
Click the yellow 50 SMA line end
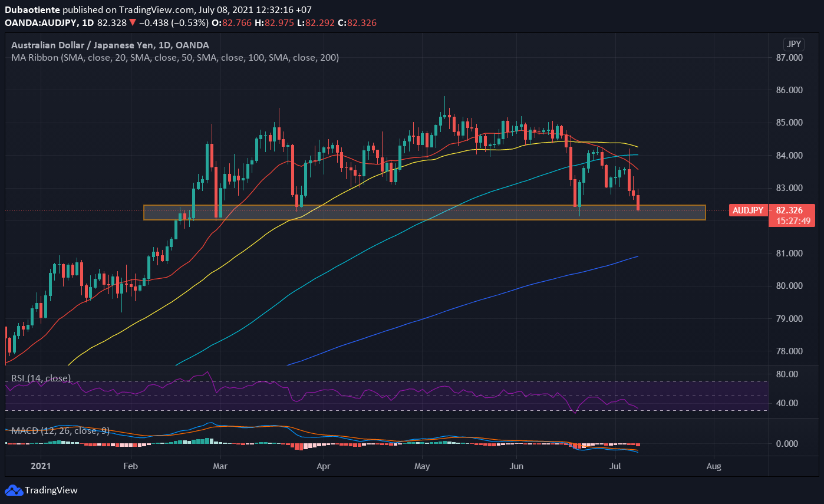[637, 146]
